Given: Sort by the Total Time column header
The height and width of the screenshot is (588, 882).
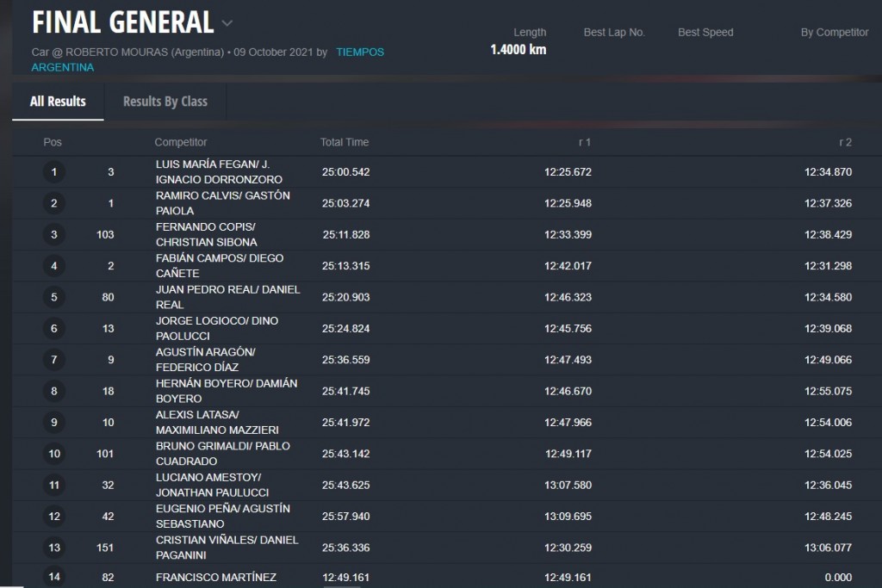Looking at the screenshot, I should pos(344,142).
